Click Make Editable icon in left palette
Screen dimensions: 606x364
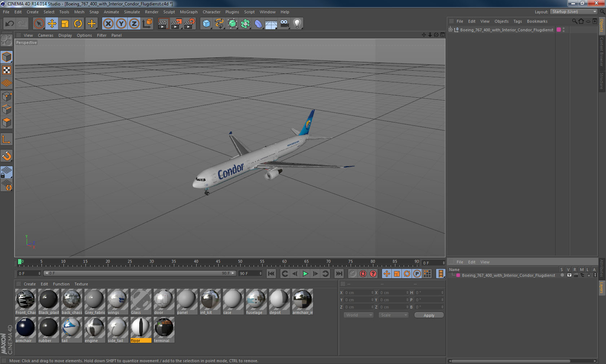tap(6, 40)
